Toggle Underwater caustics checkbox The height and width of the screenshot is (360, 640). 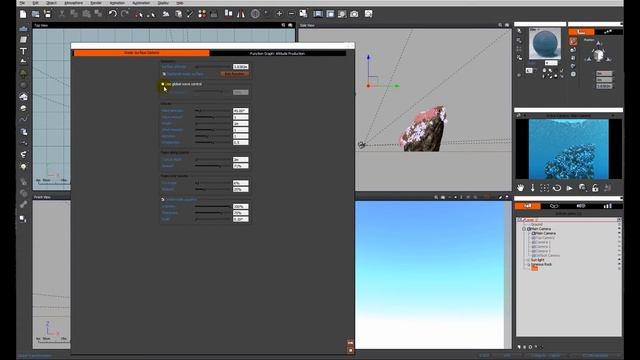click(x=163, y=200)
